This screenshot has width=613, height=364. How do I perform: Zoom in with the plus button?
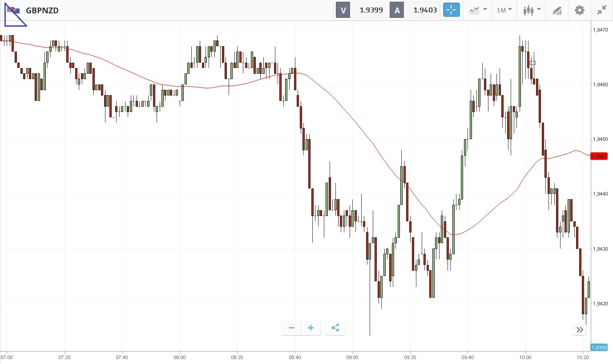click(x=311, y=328)
